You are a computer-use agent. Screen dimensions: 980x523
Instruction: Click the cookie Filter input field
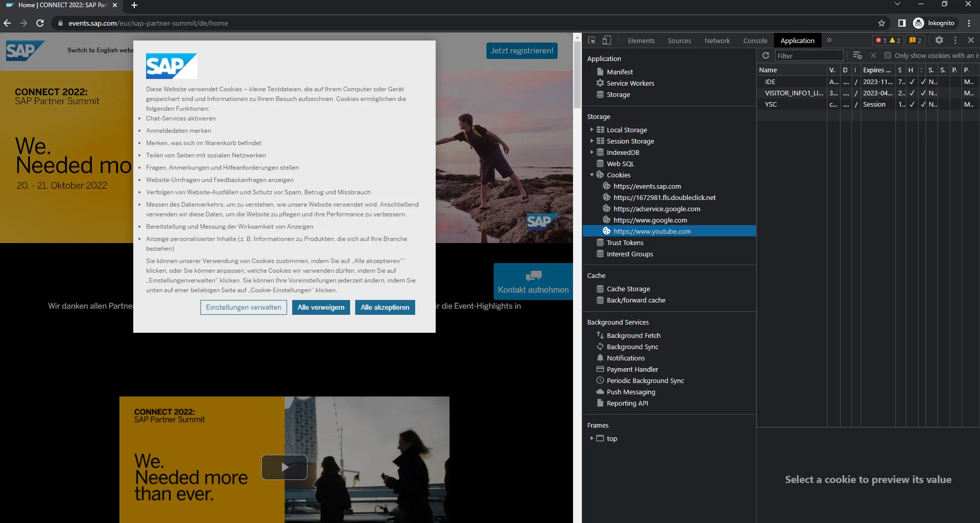click(x=808, y=55)
